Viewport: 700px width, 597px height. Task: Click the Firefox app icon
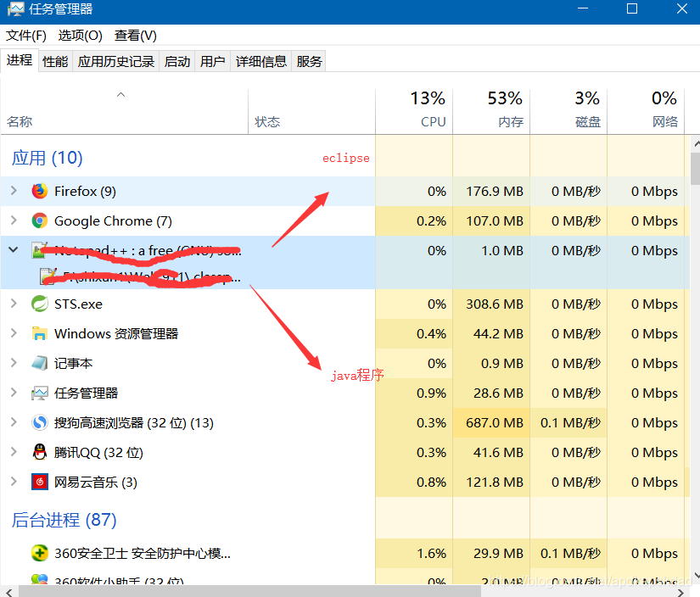pos(39,191)
